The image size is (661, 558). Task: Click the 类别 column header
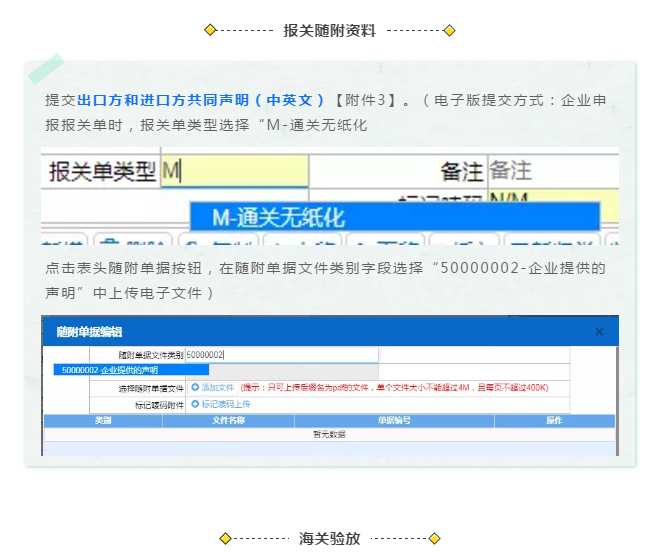[103, 421]
